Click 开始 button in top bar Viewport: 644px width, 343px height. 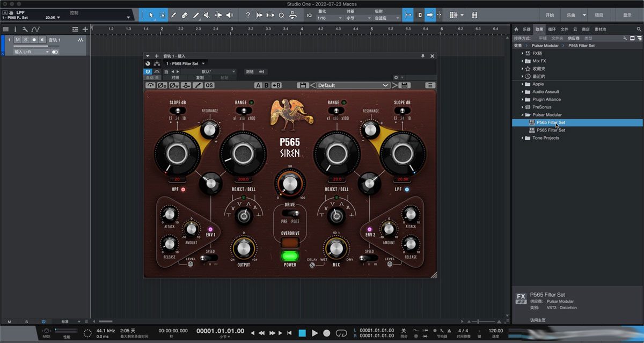[x=550, y=16]
